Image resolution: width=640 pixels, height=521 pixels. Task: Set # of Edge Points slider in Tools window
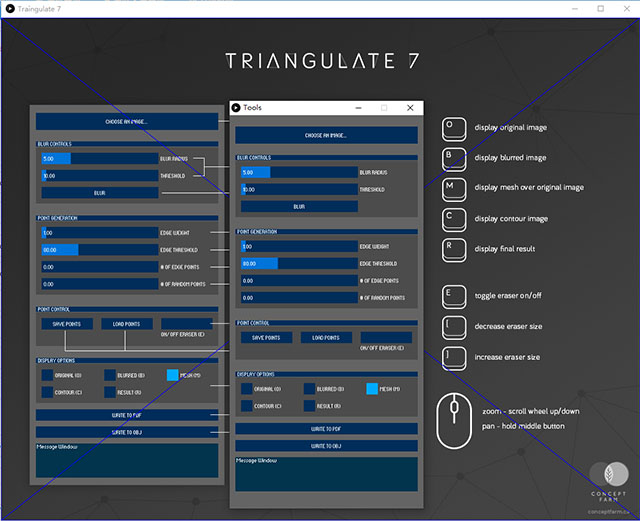pyautogui.click(x=299, y=281)
